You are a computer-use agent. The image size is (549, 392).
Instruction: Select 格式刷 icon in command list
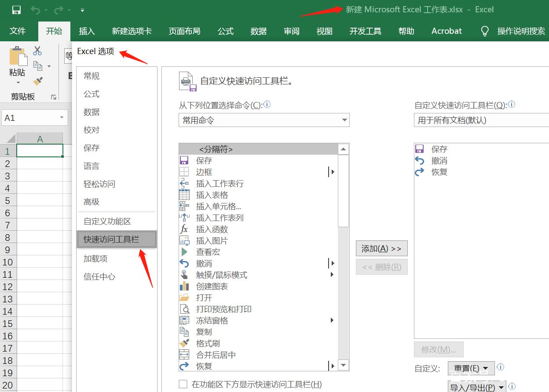(184, 344)
